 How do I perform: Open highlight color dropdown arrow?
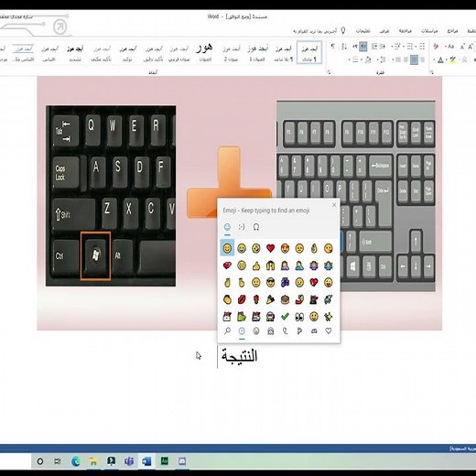click(447, 59)
